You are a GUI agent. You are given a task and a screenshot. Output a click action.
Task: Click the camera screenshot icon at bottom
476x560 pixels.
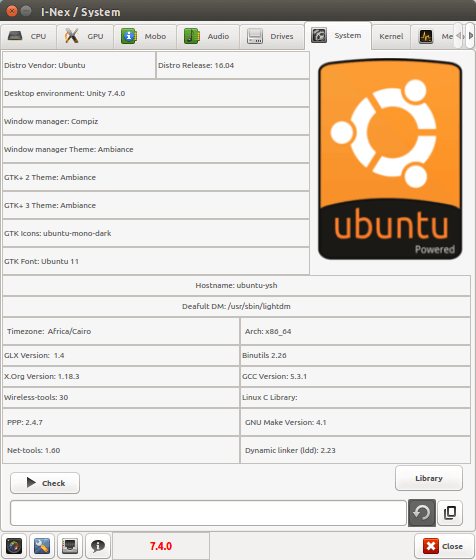tap(14, 546)
